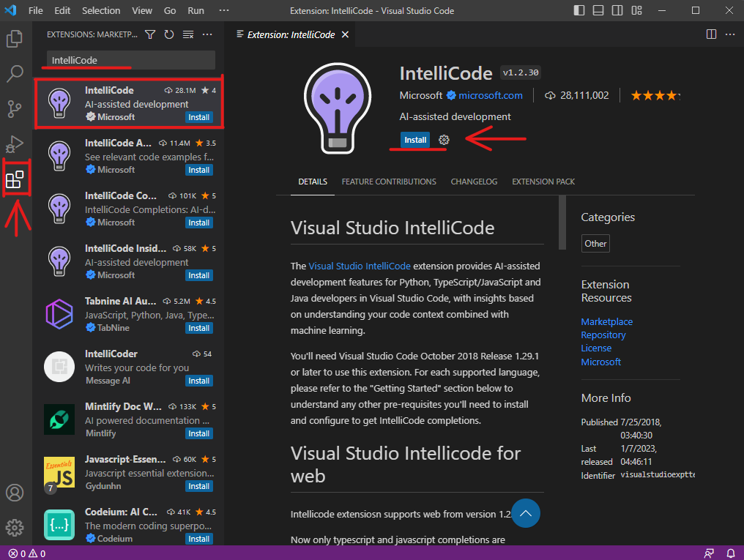Open the Accounts icon in activity bar
Screen dimensions: 744x560
15,493
